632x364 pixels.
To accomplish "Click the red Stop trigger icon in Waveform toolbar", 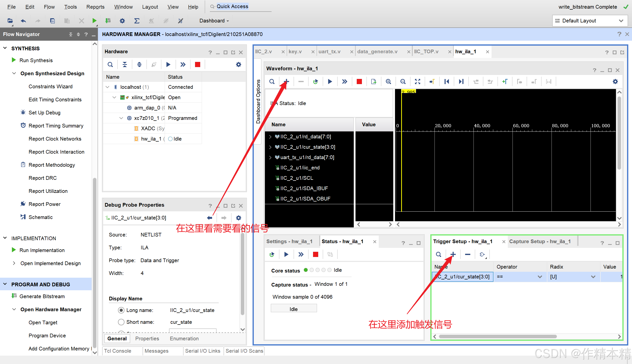I will coord(359,81).
